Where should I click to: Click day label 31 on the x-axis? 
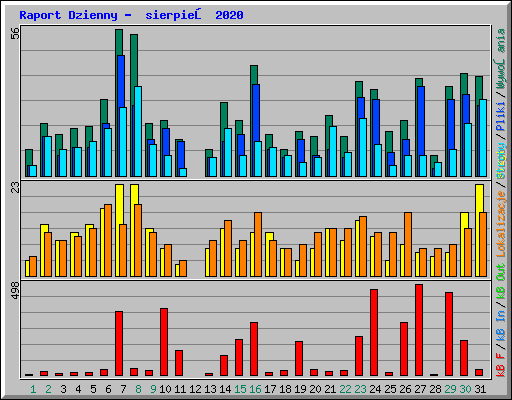pyautogui.click(x=480, y=389)
